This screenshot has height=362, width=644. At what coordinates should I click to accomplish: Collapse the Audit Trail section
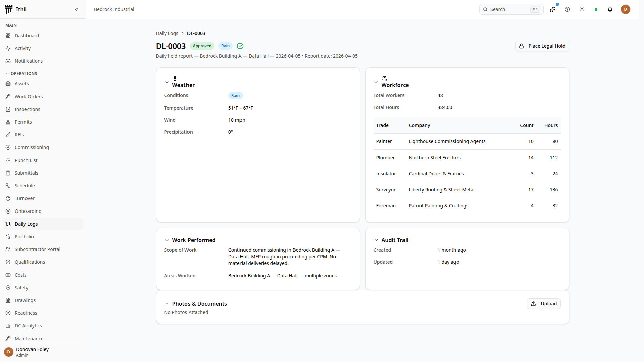[x=376, y=240]
